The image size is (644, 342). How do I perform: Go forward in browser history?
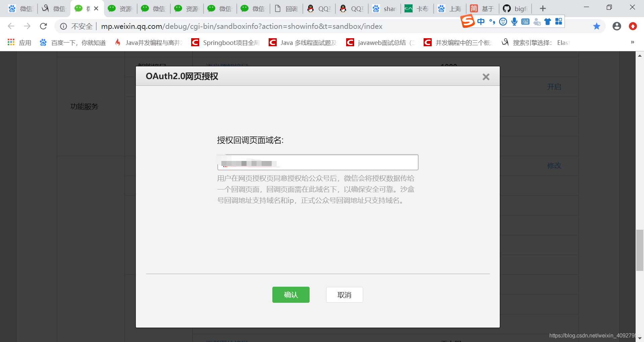[x=27, y=26]
